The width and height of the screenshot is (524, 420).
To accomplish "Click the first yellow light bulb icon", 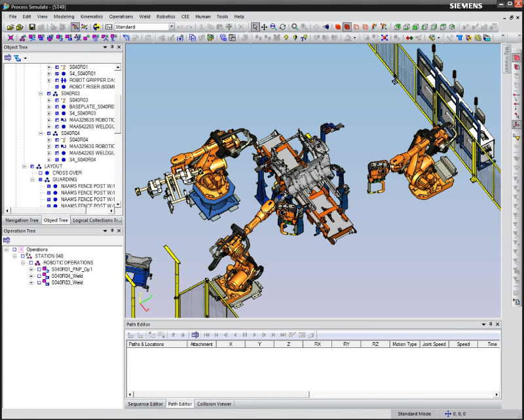I will [286, 38].
